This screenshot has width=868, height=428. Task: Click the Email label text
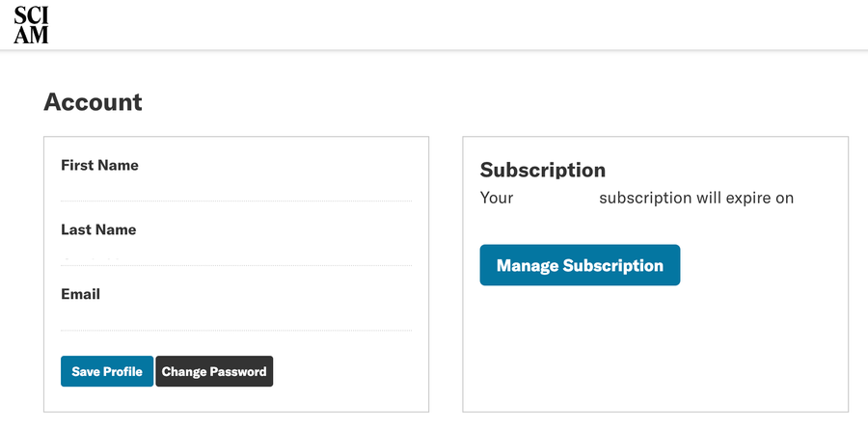(81, 295)
